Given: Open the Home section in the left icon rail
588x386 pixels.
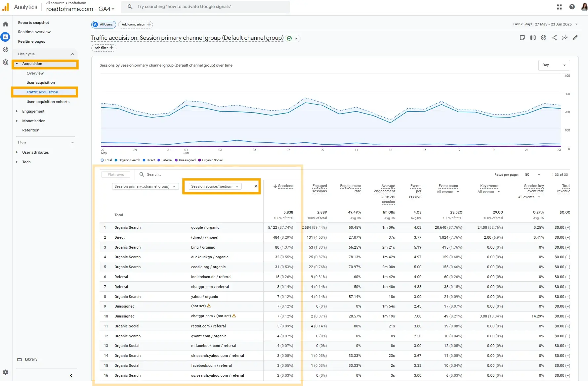Looking at the screenshot, I should click(x=5, y=24).
